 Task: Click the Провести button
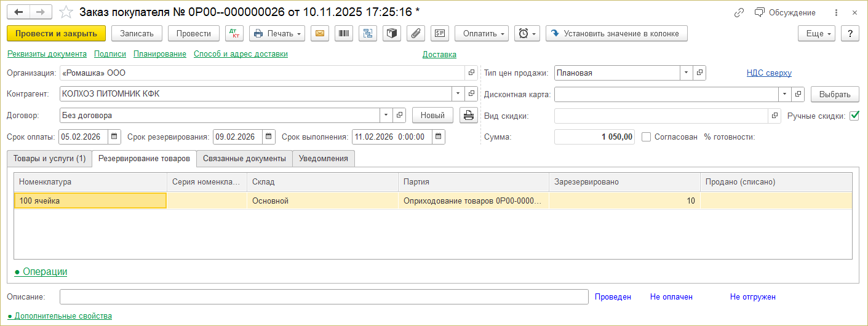(x=194, y=33)
